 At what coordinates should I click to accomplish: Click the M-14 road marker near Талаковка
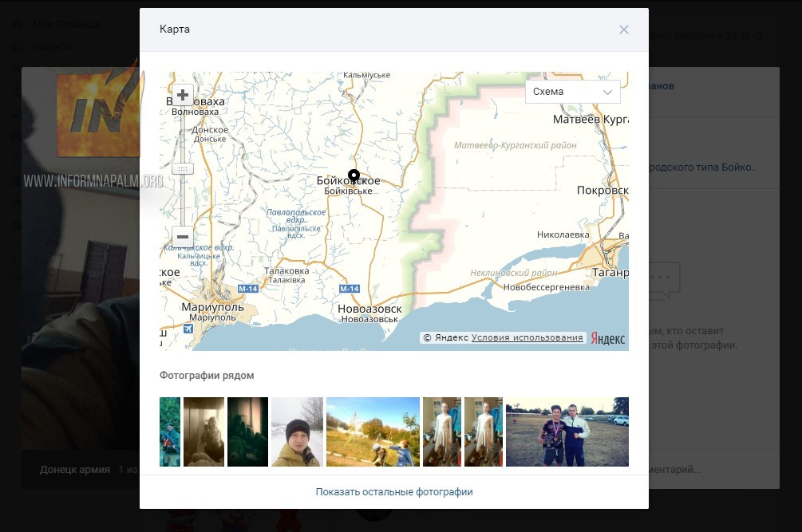[248, 289]
